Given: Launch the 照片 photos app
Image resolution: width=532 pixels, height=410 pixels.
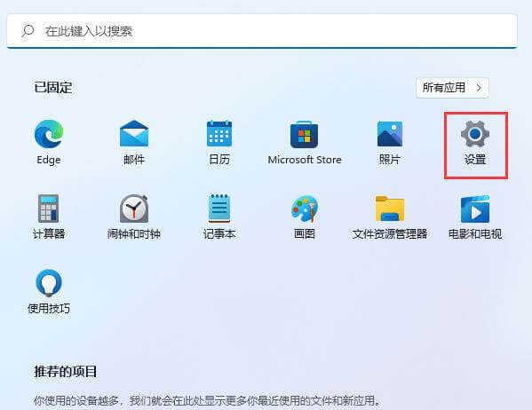Looking at the screenshot, I should coord(390,142).
